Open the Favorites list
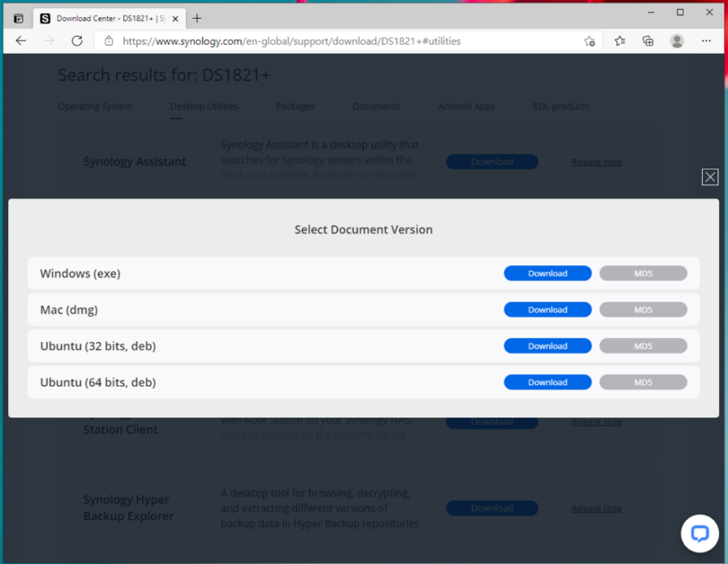 (x=619, y=40)
